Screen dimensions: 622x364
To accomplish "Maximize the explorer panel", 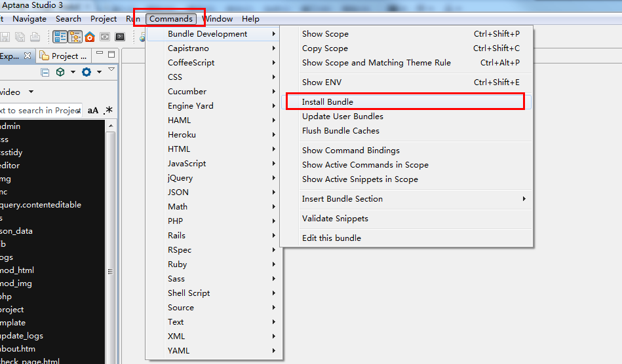I will (111, 54).
